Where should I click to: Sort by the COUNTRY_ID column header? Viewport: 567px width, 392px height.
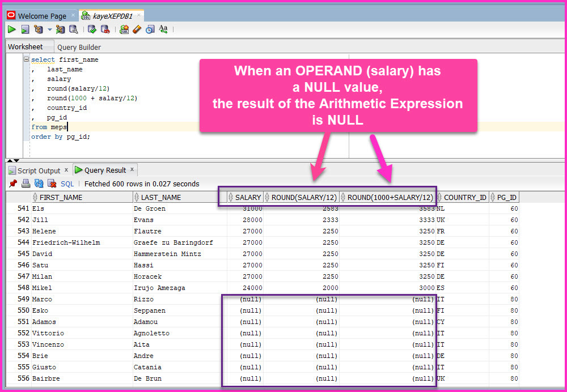[x=463, y=198]
